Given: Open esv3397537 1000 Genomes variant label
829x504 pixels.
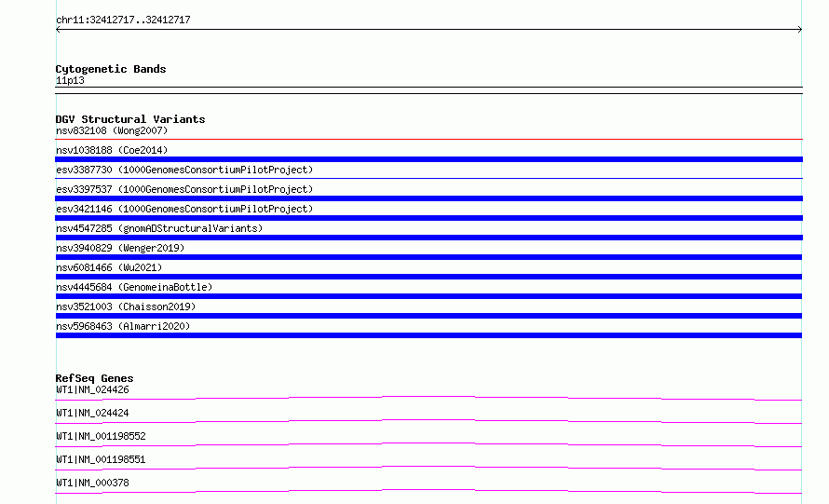Looking at the screenshot, I should (x=184, y=189).
